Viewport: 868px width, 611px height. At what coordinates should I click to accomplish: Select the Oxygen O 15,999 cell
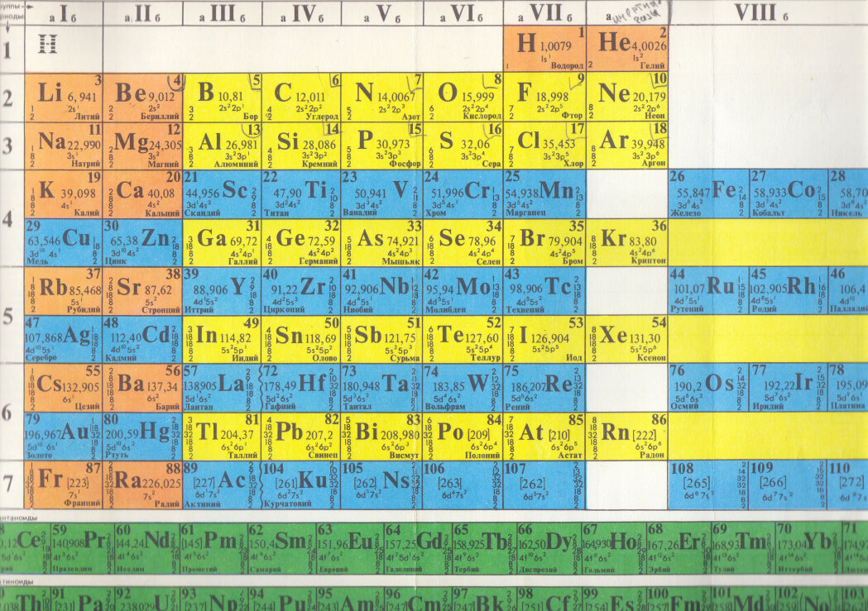(x=463, y=98)
